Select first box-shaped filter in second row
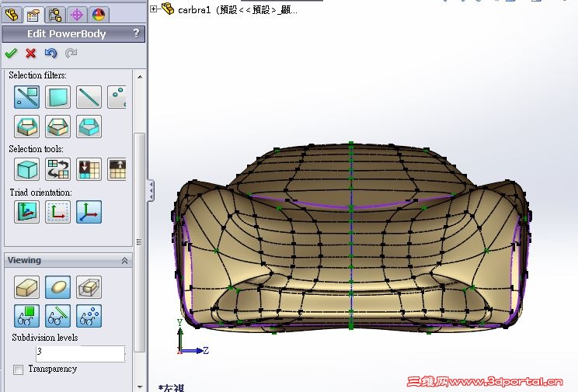578x392 pixels. pos(27,127)
